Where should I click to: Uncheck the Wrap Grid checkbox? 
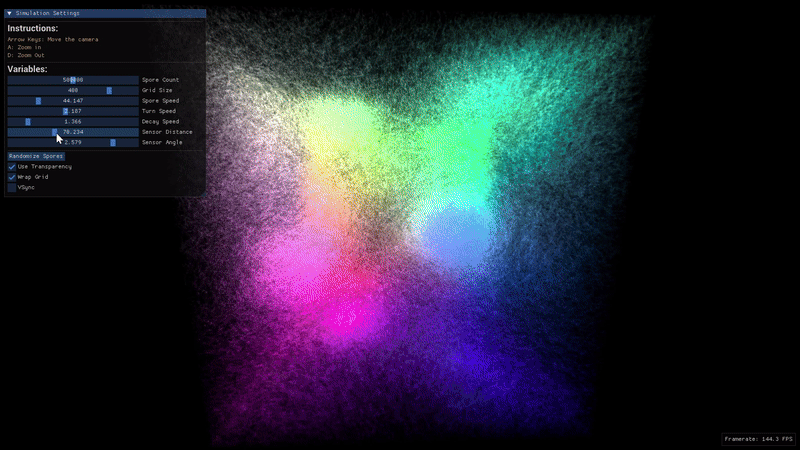click(12, 177)
